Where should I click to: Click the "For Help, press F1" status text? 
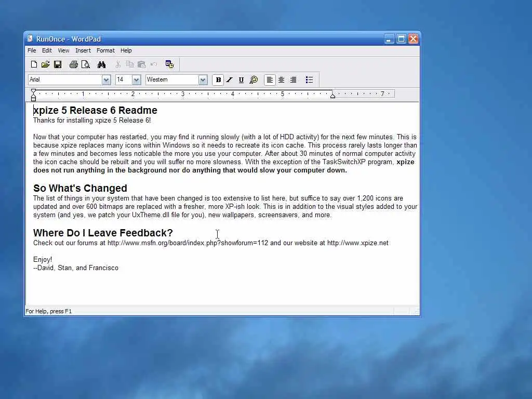click(x=49, y=311)
